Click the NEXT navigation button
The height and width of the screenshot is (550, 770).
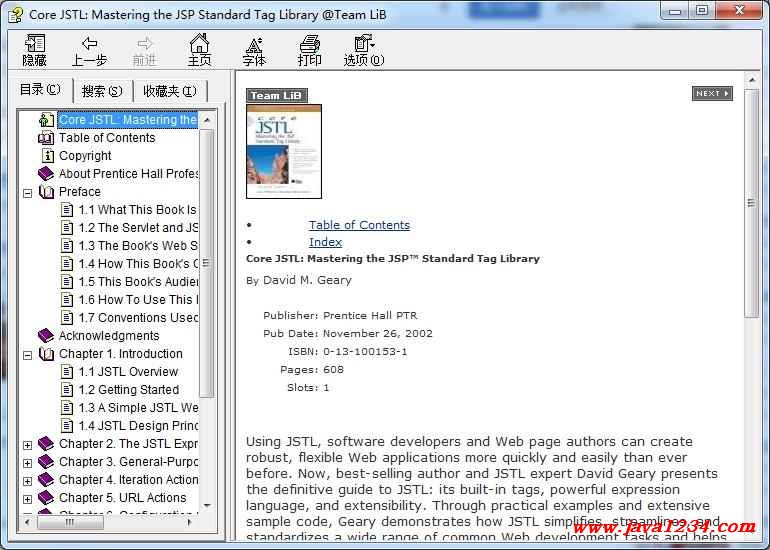(x=711, y=94)
